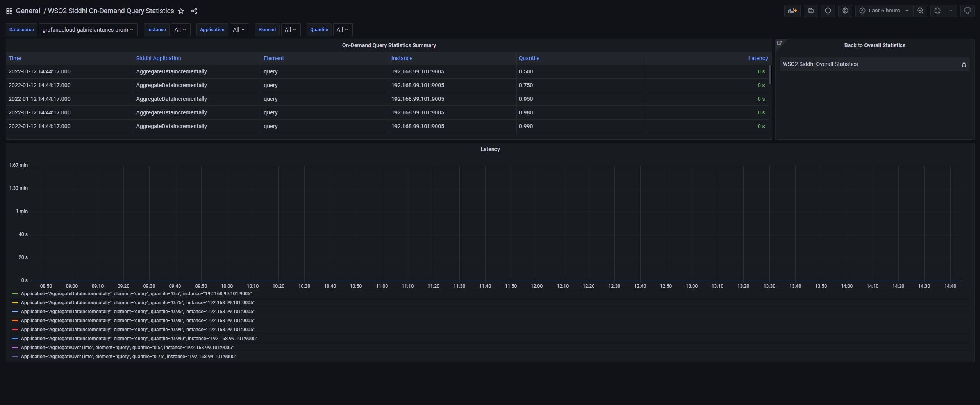Open the General dashboards folder
Viewport: 980px width, 405px height.
[28, 11]
